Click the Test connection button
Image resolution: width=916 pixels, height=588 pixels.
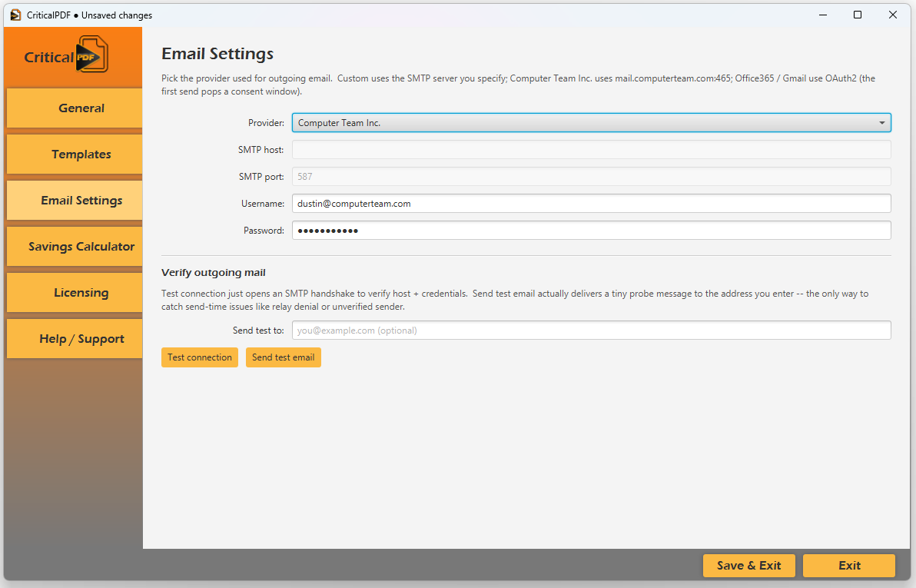click(x=200, y=357)
